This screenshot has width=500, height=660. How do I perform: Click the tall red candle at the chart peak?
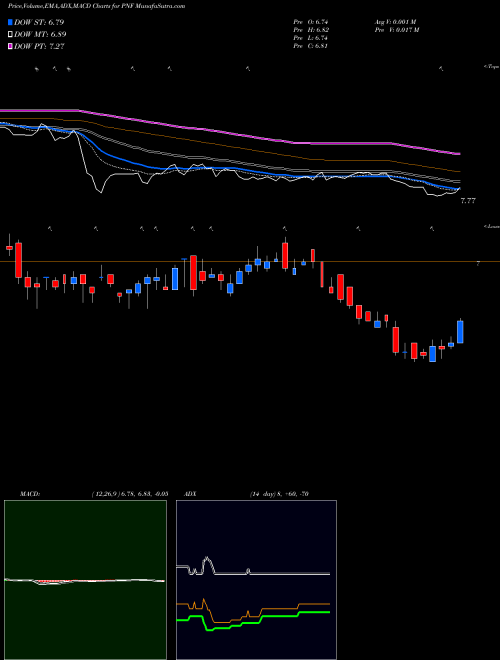[x=285, y=255]
